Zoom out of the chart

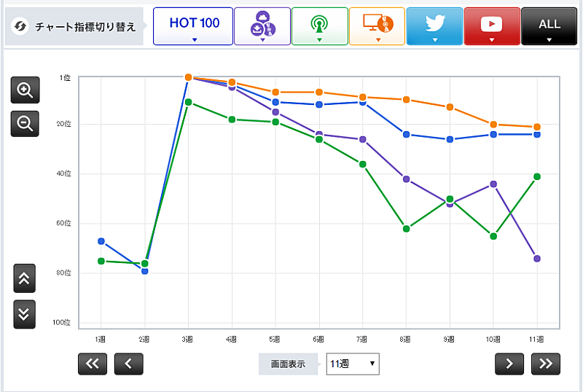(25, 125)
